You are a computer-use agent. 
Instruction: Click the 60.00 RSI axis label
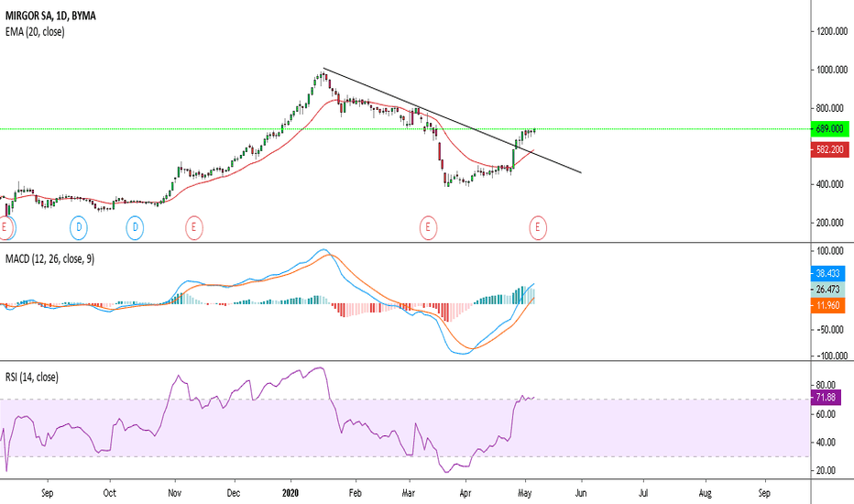826,414
